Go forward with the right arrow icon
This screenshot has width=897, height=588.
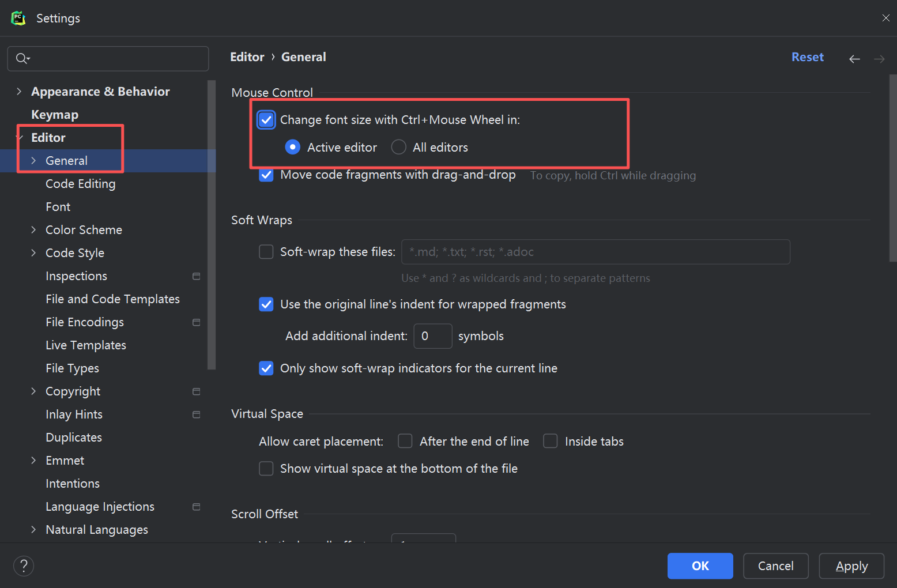click(879, 59)
